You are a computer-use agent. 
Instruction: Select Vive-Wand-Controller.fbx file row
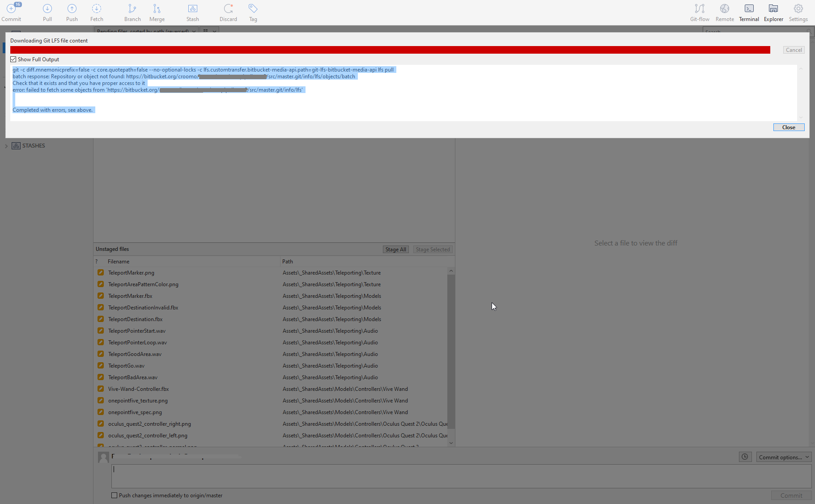click(271, 389)
